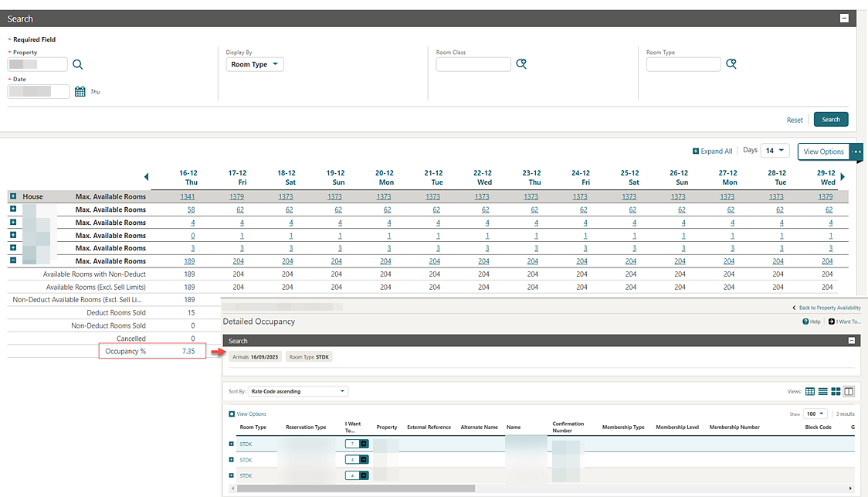The image size is (868, 497).
Task: Switch to card view in Detailed Occupancy
Action: click(836, 392)
